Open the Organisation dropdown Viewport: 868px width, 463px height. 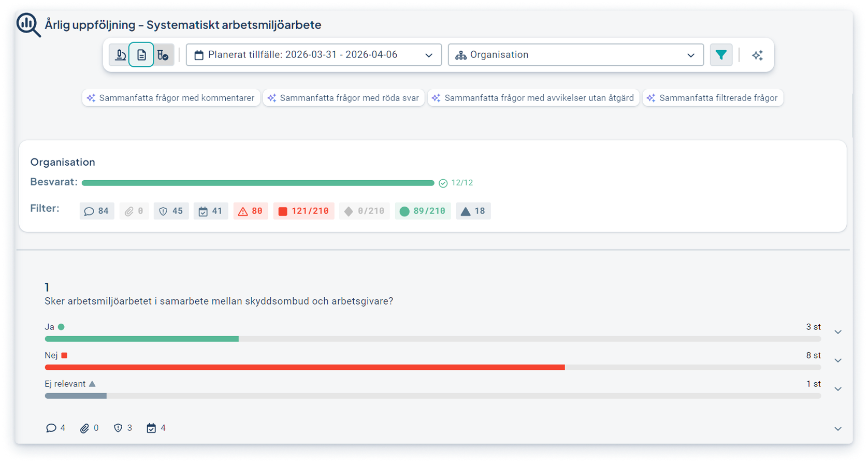pyautogui.click(x=575, y=55)
